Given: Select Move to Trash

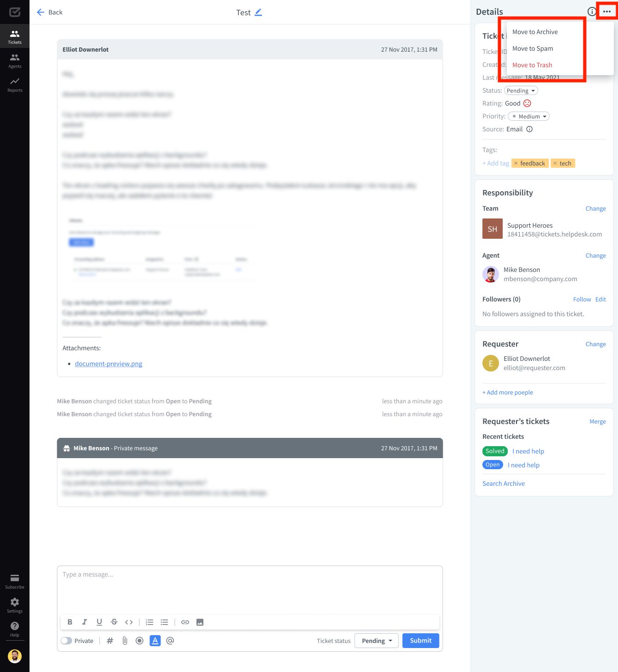Looking at the screenshot, I should point(532,65).
